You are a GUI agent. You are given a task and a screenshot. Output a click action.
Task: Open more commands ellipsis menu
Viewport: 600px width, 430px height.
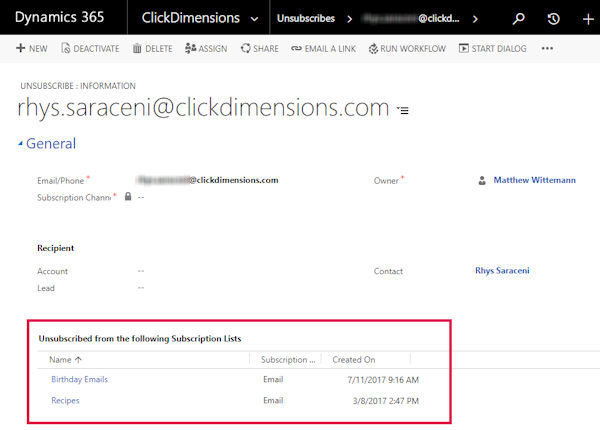click(547, 48)
